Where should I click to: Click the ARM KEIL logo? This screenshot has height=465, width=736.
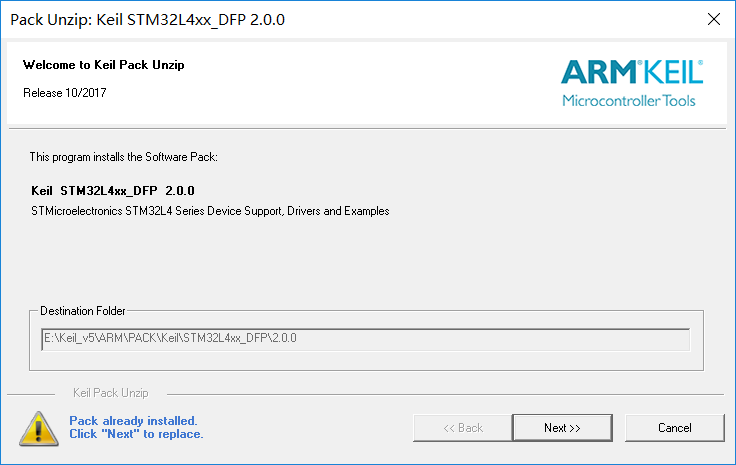(x=632, y=83)
